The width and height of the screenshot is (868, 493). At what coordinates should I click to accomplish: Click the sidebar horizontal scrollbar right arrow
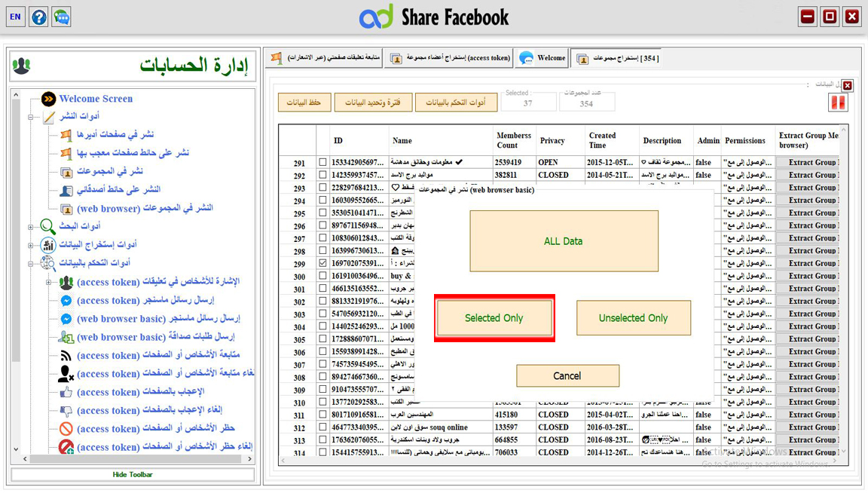(249, 459)
